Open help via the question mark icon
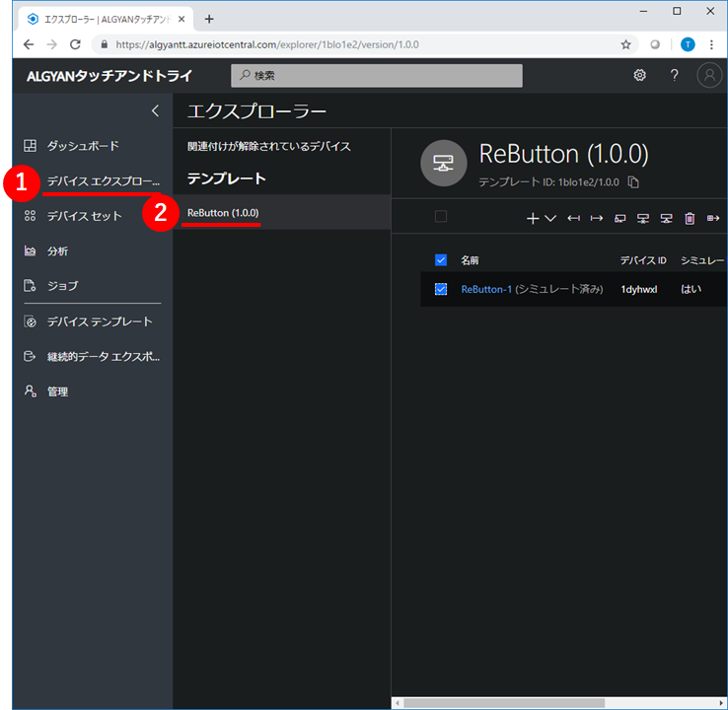 point(674,75)
